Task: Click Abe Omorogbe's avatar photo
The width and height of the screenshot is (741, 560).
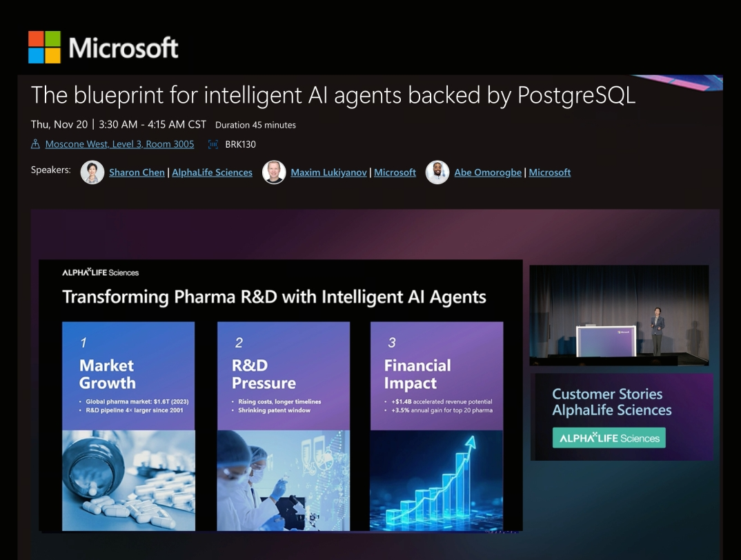Action: [x=437, y=172]
